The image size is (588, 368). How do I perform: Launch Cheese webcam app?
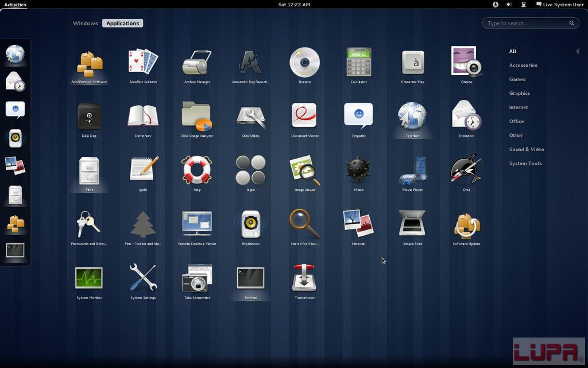point(466,66)
